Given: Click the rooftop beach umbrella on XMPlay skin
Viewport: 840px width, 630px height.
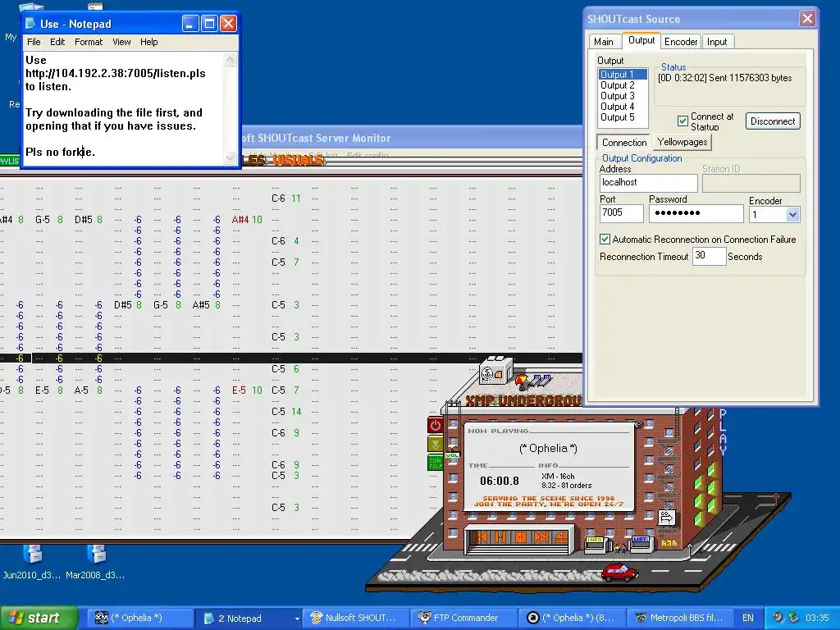Looking at the screenshot, I should 521,381.
